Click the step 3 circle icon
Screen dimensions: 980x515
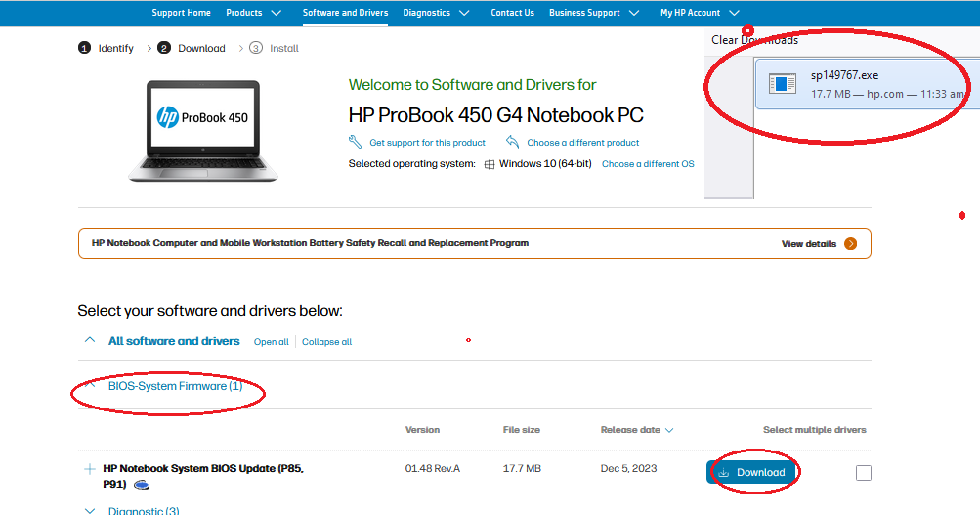tap(256, 48)
